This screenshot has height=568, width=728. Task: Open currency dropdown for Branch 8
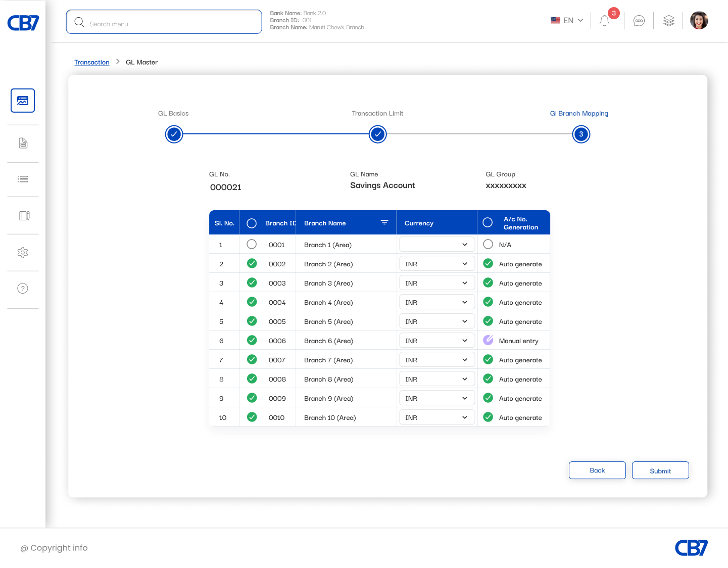click(437, 379)
